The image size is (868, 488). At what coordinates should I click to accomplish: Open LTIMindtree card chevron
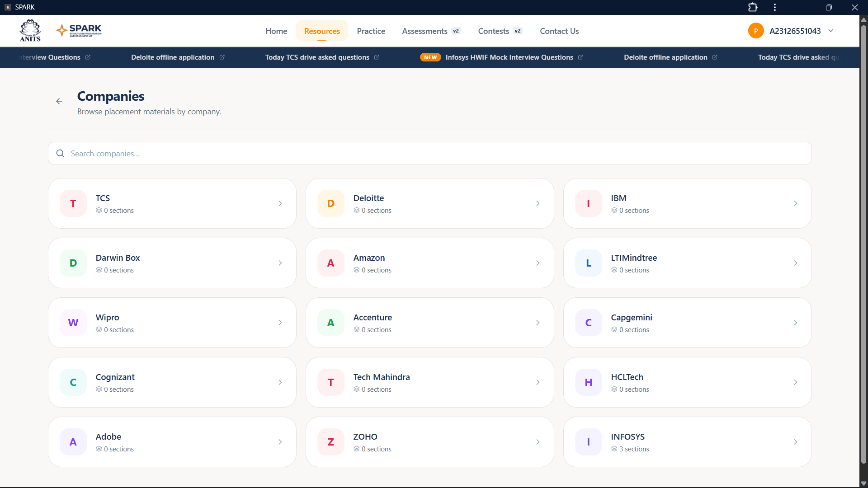click(x=796, y=263)
